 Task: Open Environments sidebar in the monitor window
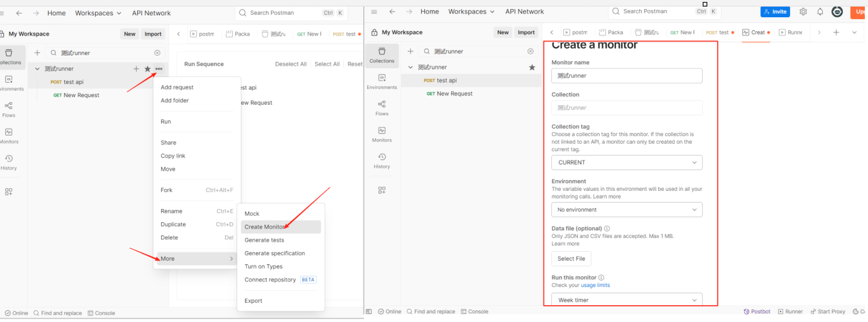382,82
